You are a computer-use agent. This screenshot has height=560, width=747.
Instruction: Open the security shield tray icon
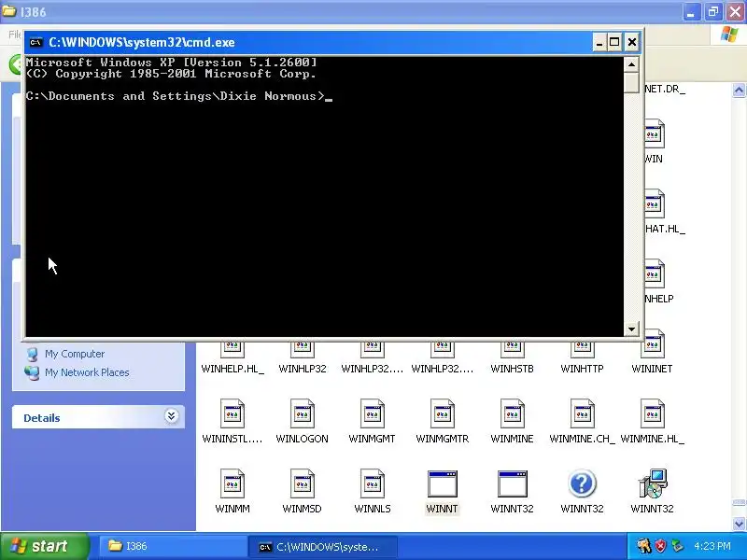click(x=660, y=546)
